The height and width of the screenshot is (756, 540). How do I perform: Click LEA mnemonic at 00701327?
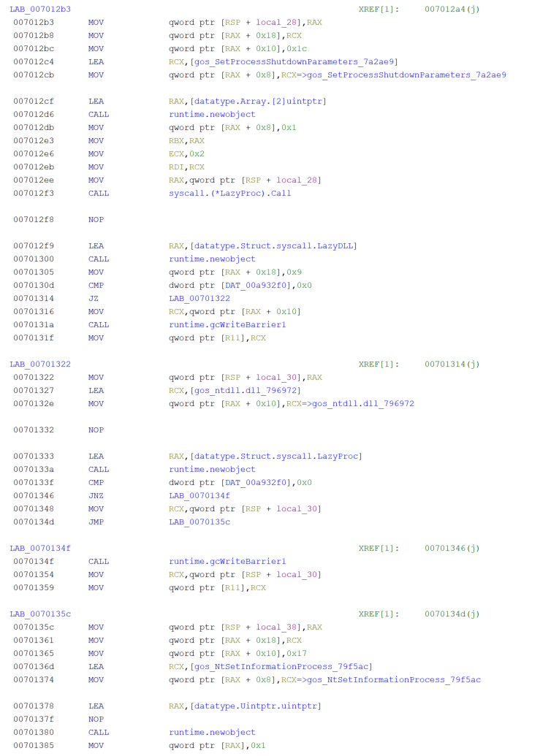pos(96,391)
